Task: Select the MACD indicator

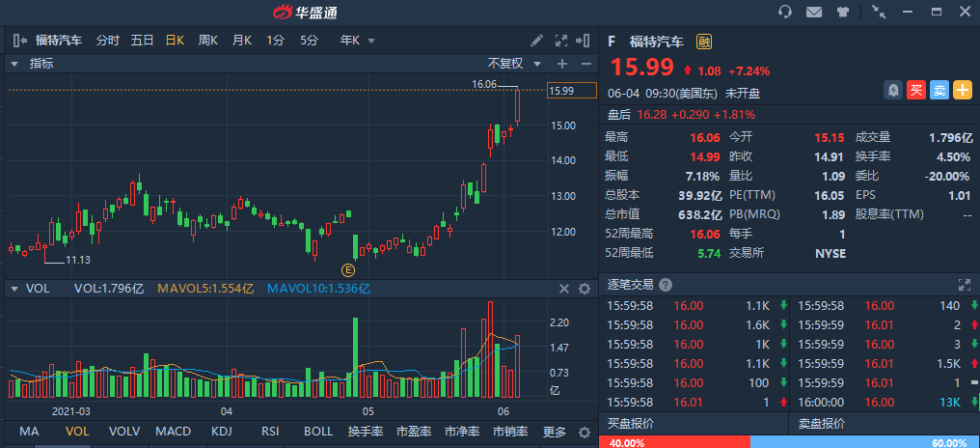Action: 173,432
